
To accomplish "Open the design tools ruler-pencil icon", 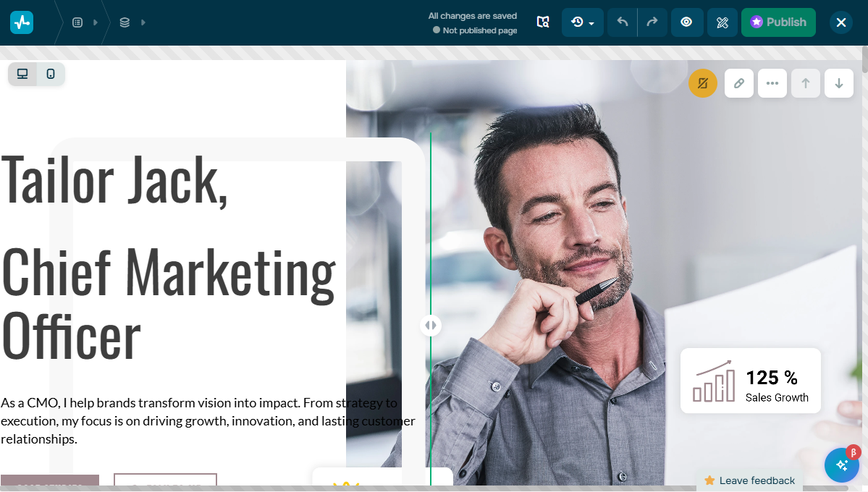I will (x=722, y=22).
